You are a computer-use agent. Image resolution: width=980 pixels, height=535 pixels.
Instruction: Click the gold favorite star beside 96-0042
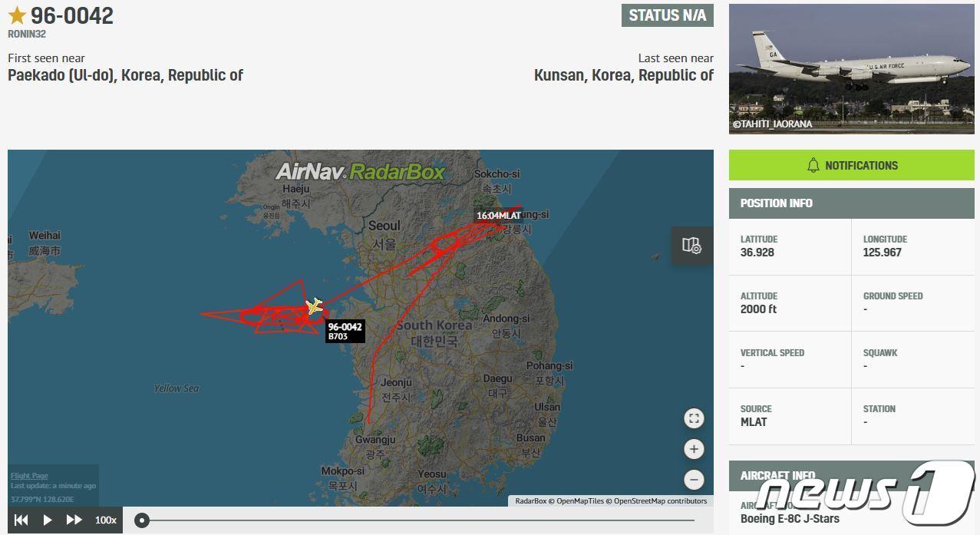[17, 15]
